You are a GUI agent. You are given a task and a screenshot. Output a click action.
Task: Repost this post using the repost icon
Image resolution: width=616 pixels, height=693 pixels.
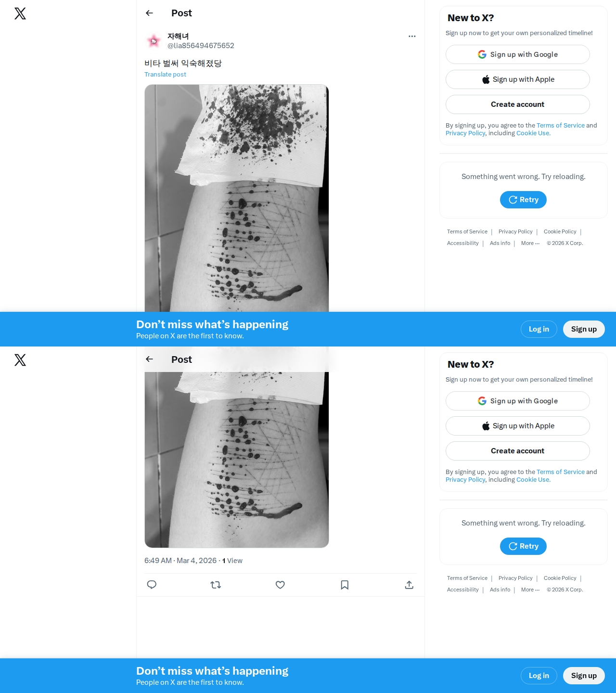216,585
